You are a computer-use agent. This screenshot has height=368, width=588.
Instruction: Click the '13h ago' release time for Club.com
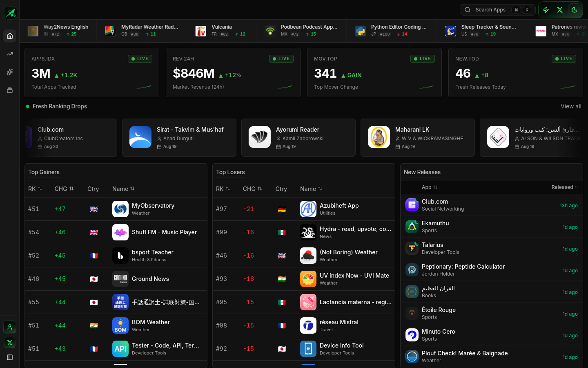(x=568, y=206)
